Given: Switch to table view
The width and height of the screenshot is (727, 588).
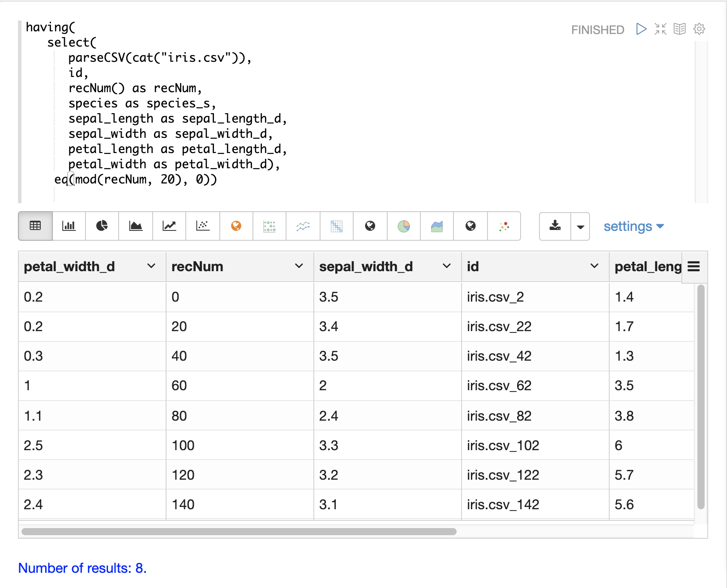Looking at the screenshot, I should tap(35, 226).
